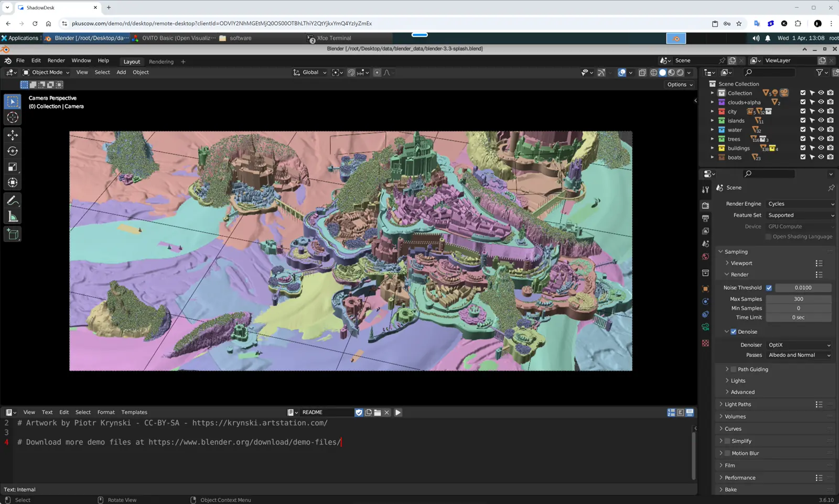839x504 pixels.
Task: Expand the city collection in outliner
Action: [712, 112]
